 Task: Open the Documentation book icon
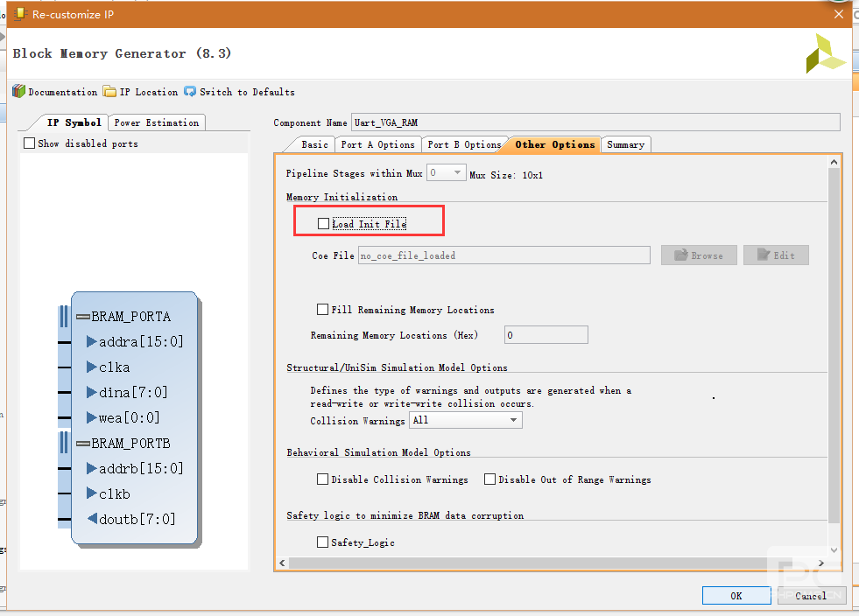coord(18,92)
